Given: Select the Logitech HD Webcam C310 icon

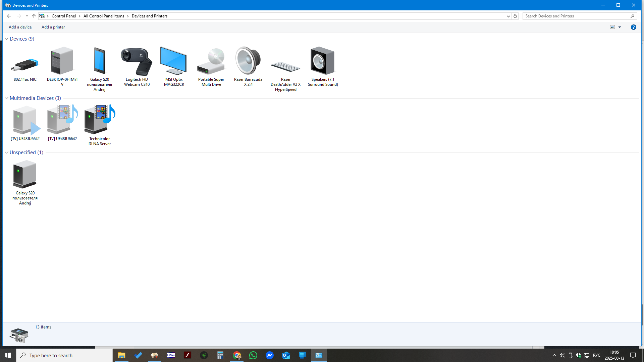Looking at the screenshot, I should point(137,62).
